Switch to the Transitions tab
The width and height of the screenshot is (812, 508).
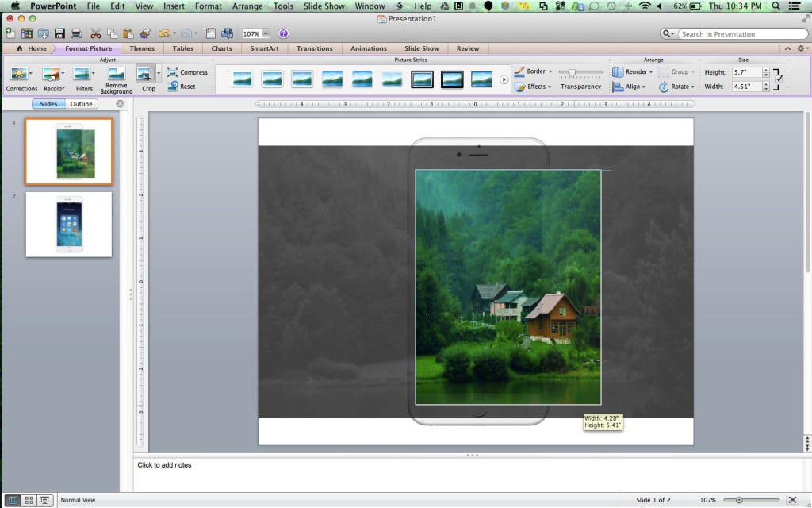(x=314, y=48)
